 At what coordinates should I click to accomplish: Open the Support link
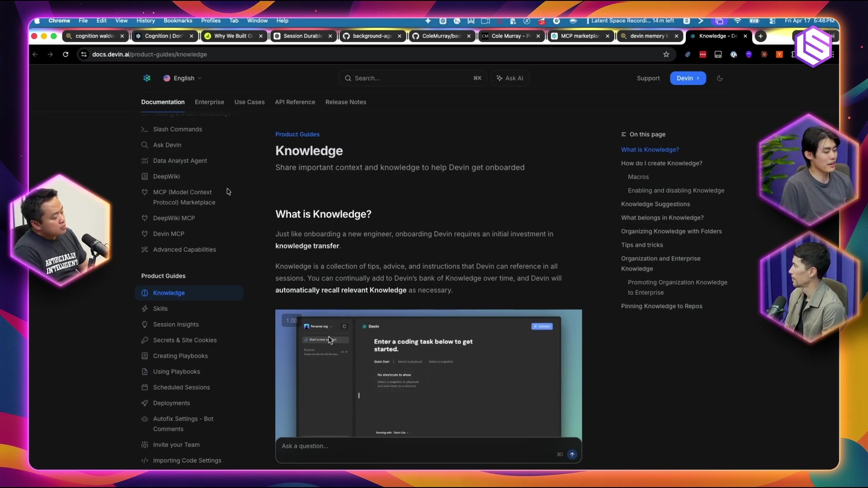[x=648, y=78]
